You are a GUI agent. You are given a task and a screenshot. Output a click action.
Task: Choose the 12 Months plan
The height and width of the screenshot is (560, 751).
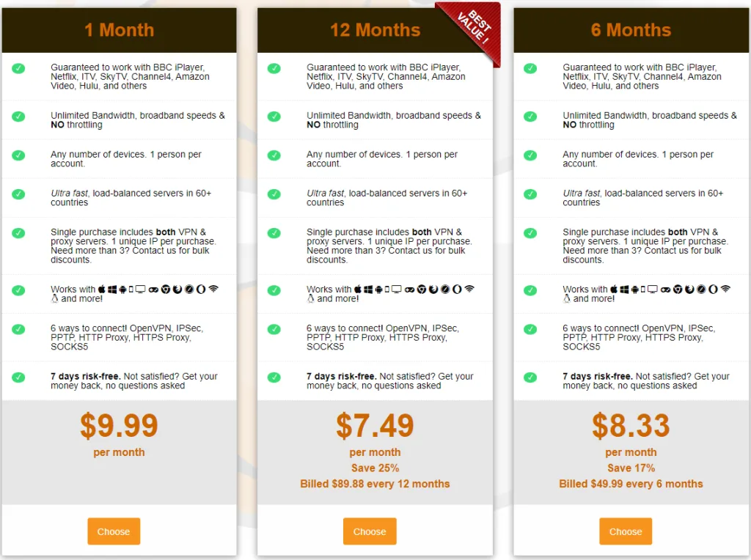click(370, 531)
